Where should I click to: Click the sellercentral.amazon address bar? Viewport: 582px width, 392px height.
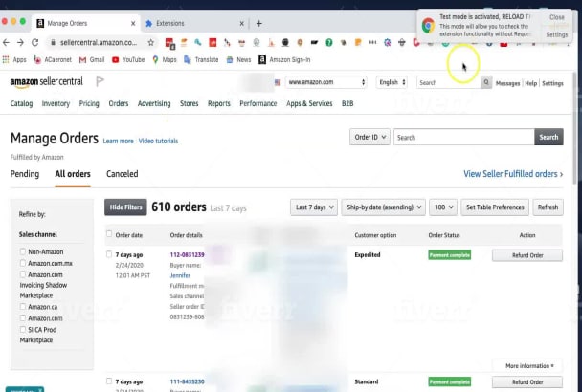point(99,43)
